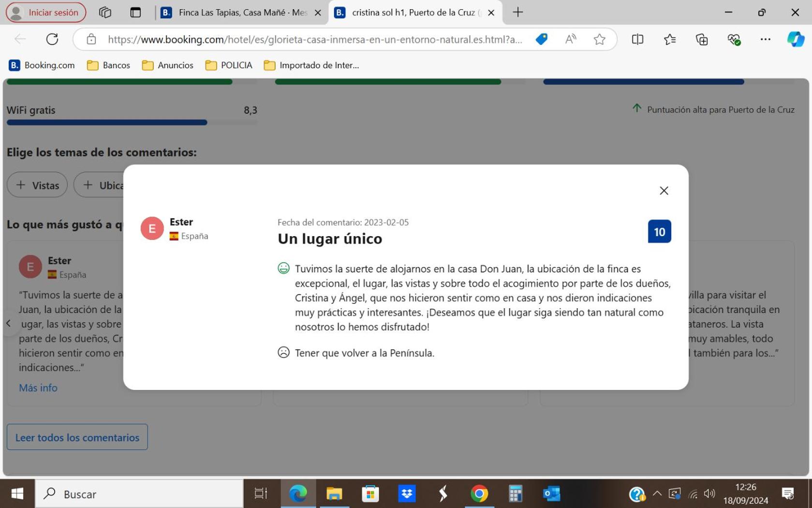The image size is (812, 508).
Task: Close the review popup dialog
Action: [664, 191]
